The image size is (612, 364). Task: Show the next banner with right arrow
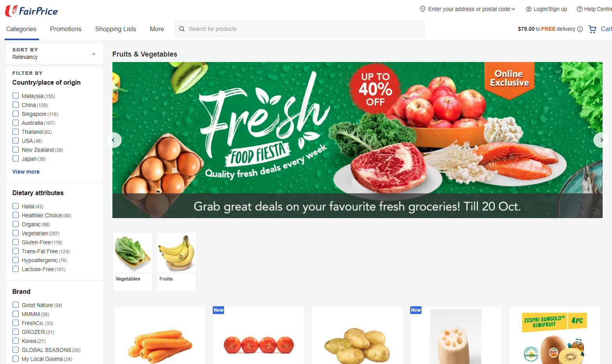(x=601, y=140)
